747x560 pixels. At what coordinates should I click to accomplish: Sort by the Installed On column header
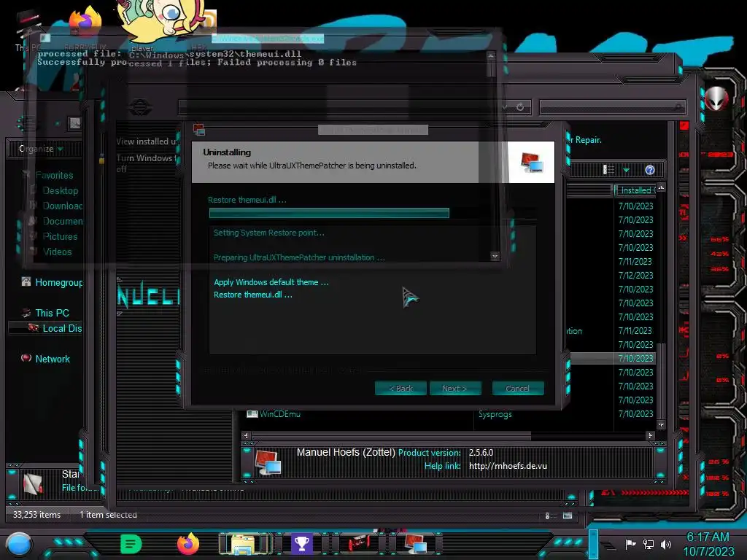(x=635, y=190)
